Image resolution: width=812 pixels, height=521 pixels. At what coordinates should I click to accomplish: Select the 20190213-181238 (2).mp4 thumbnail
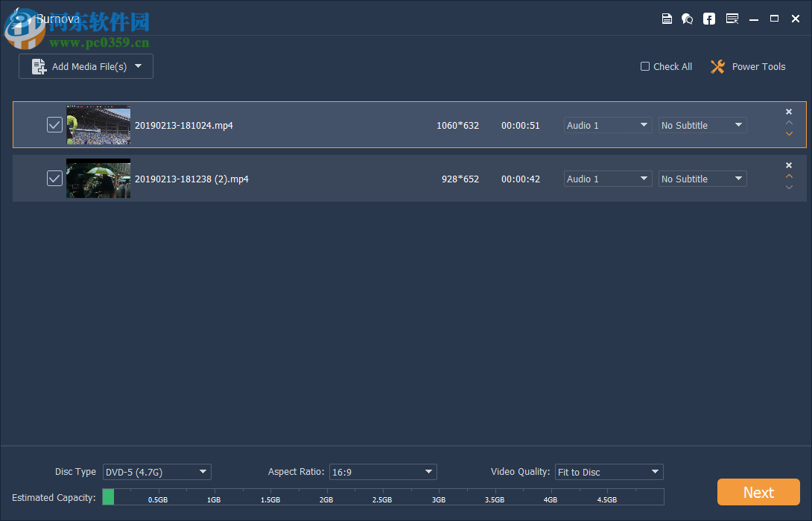pyautogui.click(x=98, y=179)
